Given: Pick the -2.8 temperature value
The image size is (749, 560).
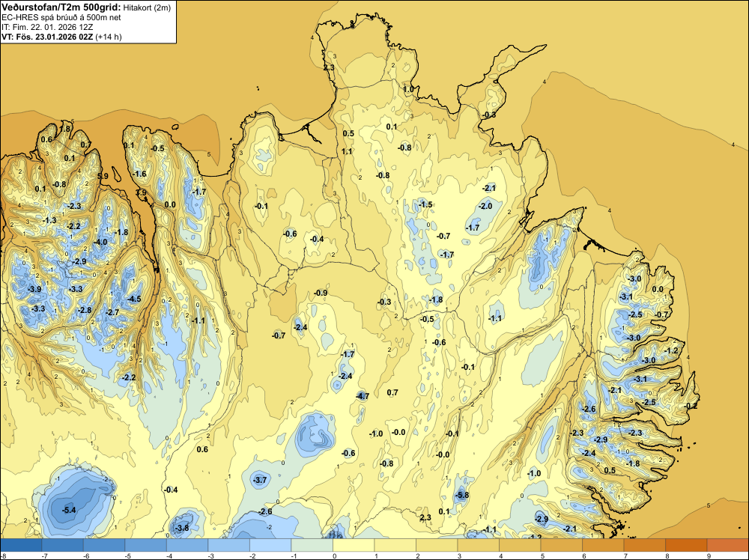Looking at the screenshot, I should 85,310.
